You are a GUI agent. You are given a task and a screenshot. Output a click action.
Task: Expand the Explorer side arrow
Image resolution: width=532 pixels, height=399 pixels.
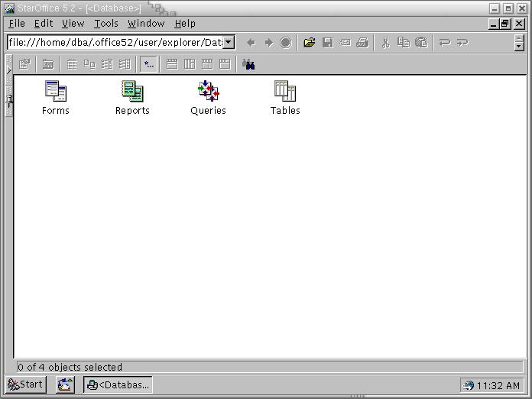(9, 70)
